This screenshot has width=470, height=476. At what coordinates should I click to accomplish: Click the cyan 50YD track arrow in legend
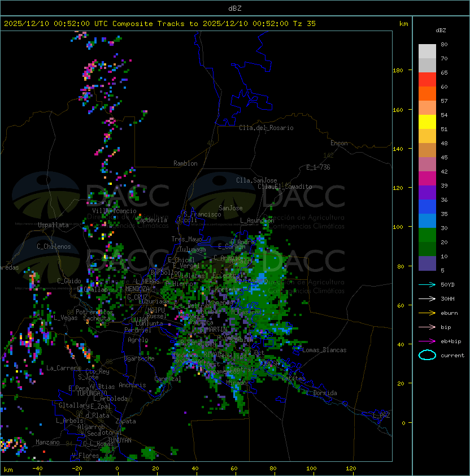[x=427, y=285]
